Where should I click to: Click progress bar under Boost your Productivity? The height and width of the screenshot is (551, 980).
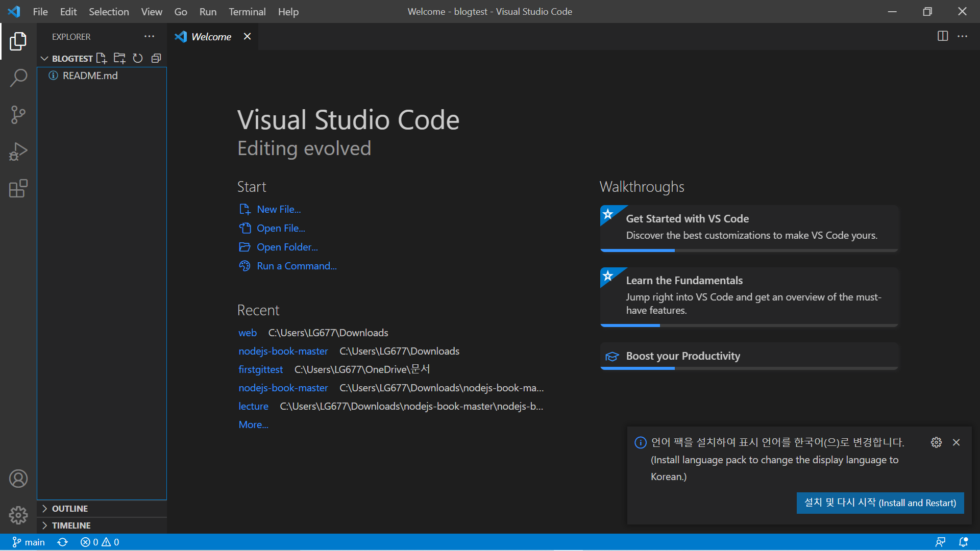pyautogui.click(x=749, y=368)
